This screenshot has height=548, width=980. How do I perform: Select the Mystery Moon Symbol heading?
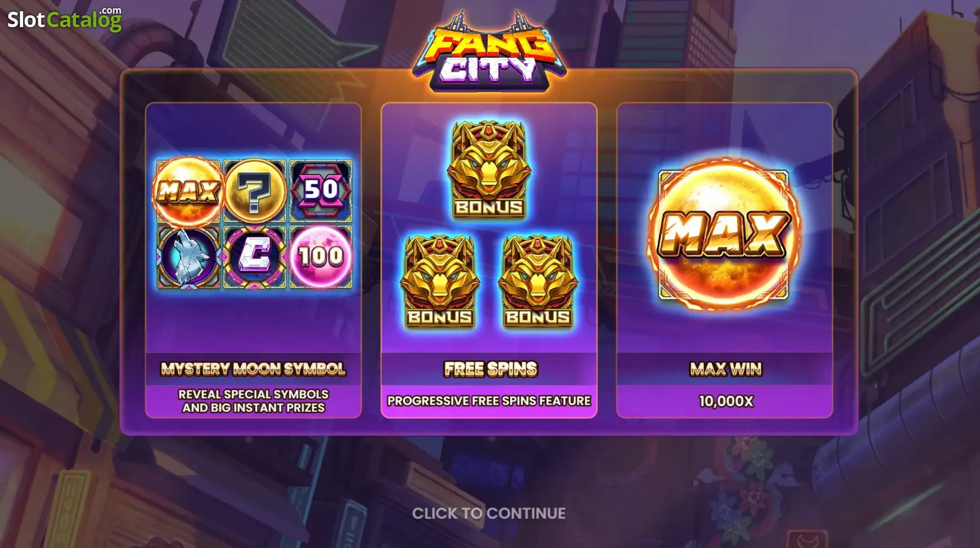tap(253, 369)
